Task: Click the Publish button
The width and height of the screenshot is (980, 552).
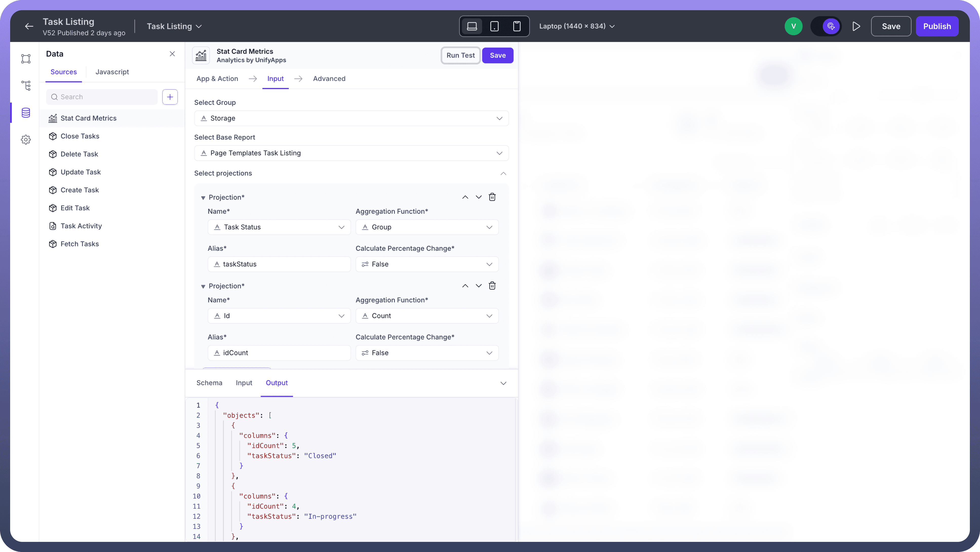Action: click(x=937, y=26)
